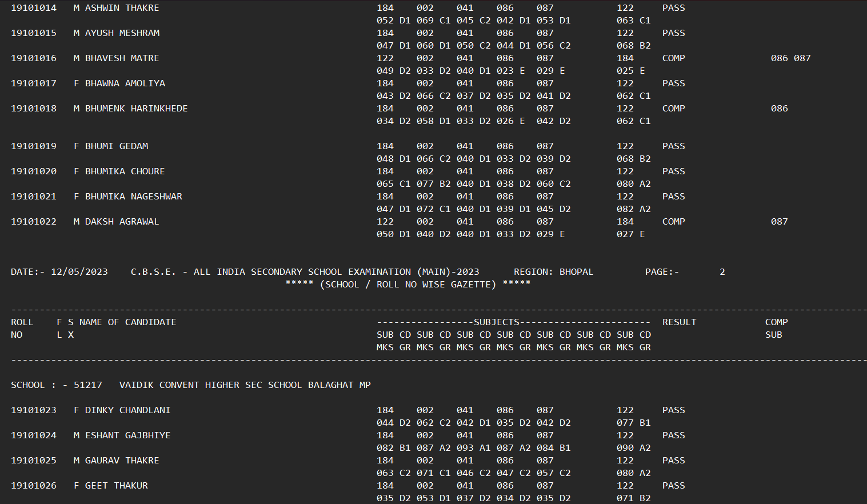Click COMP result for BHAVESH MATRE
Viewport: 867px width, 504px height.
coord(673,58)
